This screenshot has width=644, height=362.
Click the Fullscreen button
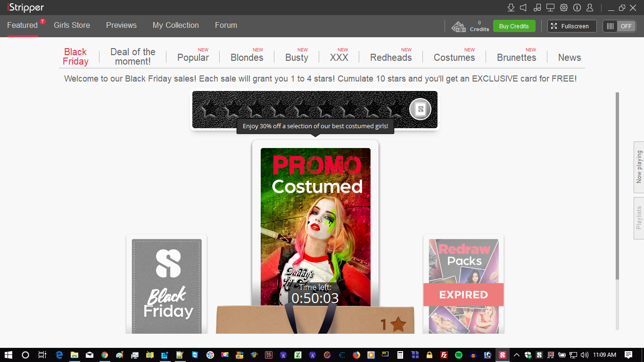[x=572, y=26]
